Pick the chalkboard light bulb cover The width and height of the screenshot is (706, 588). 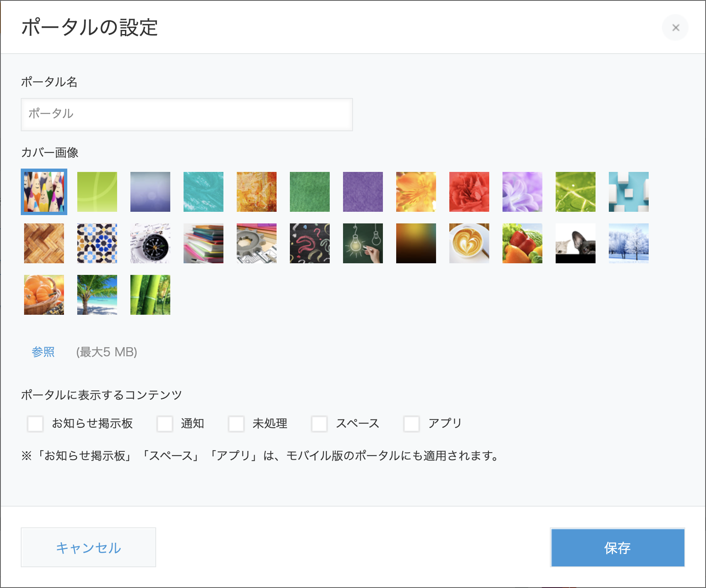coord(363,243)
